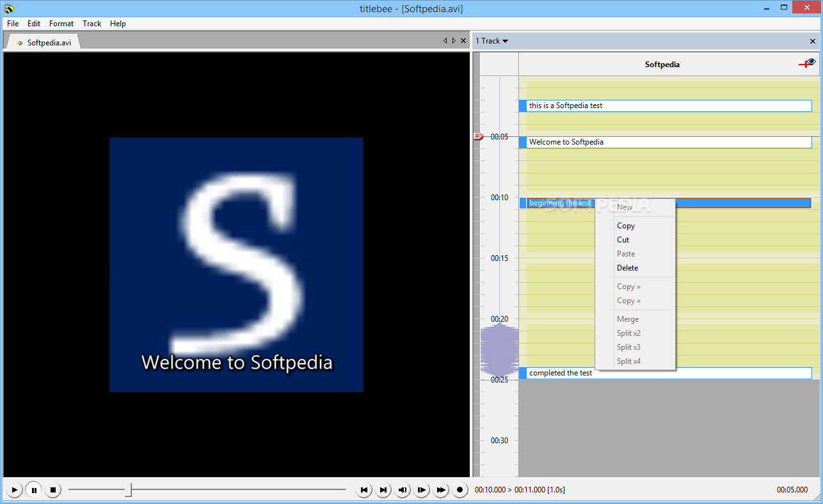Close the track panel
823x504 pixels.
(x=813, y=41)
